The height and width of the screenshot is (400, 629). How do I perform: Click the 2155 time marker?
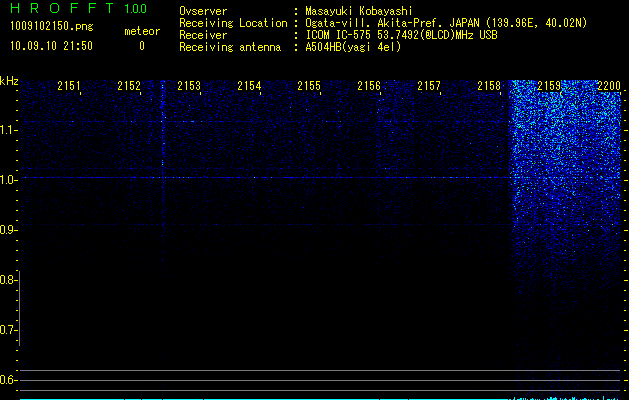(309, 86)
